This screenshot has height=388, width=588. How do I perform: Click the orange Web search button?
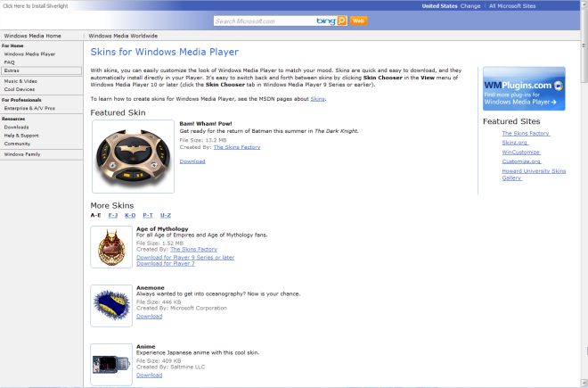pyautogui.click(x=358, y=21)
